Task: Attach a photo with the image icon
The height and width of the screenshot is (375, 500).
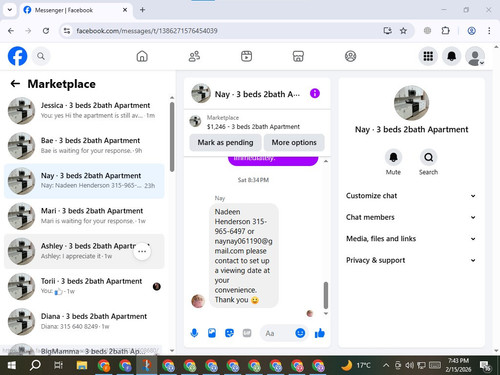Action: 212,333
